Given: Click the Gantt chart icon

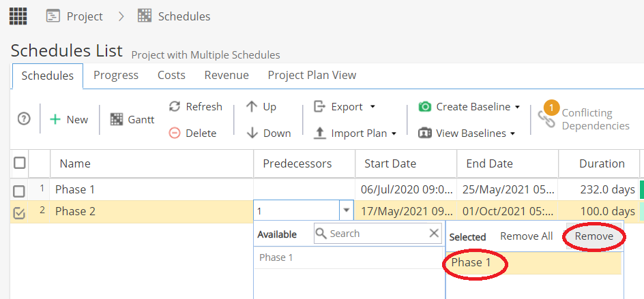Looking at the screenshot, I should pos(117,119).
